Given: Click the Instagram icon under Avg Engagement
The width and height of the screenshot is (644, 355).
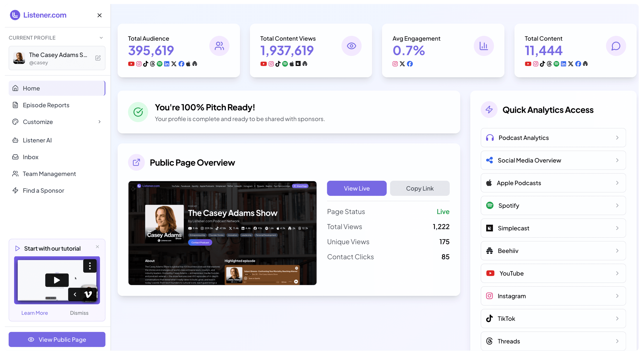Looking at the screenshot, I should [395, 64].
